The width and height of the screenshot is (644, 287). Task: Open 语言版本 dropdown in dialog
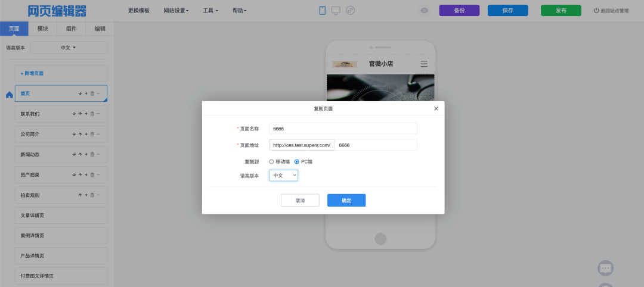[283, 176]
